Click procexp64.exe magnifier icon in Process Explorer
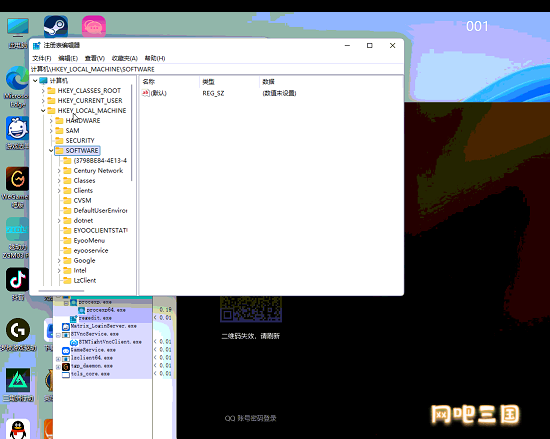This screenshot has height=439, width=550. coord(81,310)
